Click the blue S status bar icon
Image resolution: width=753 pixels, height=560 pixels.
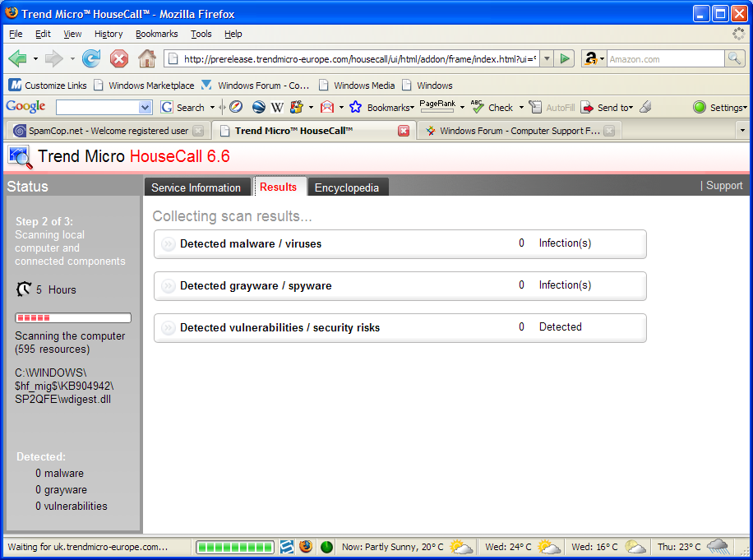(287, 547)
